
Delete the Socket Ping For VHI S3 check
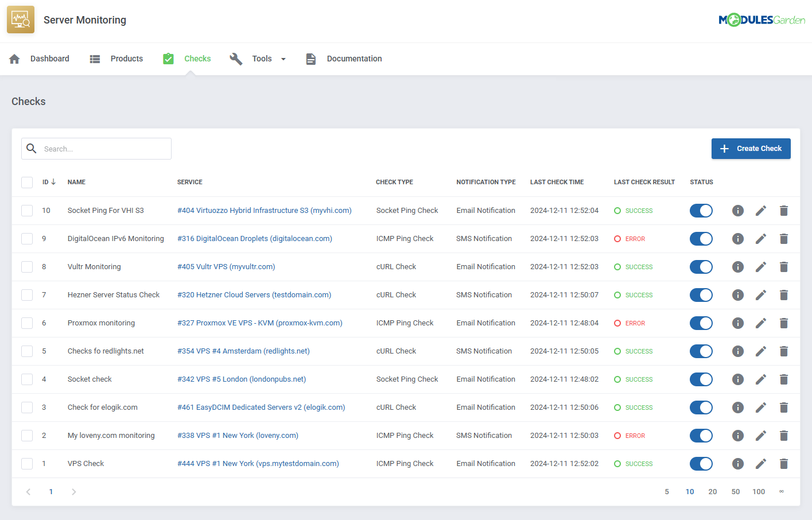(x=784, y=211)
